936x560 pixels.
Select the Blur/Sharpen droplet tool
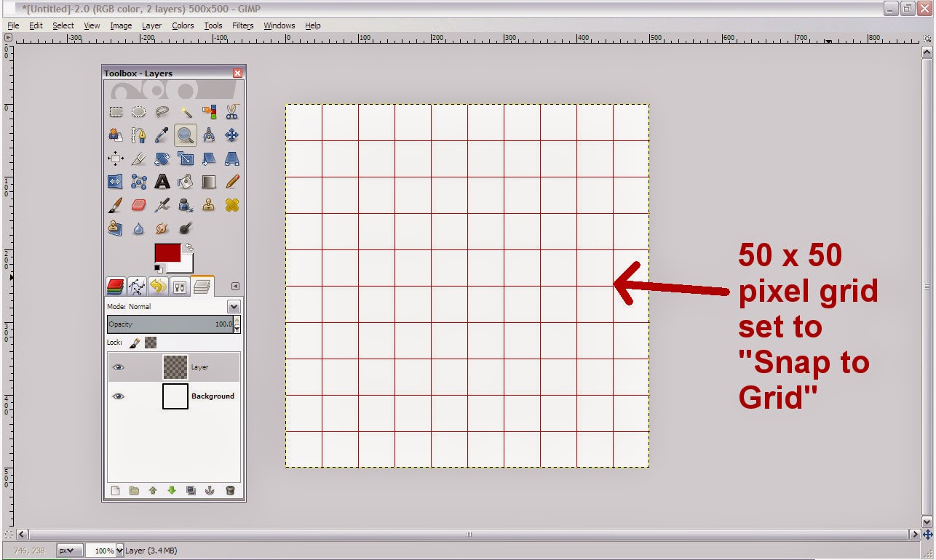[x=138, y=228]
